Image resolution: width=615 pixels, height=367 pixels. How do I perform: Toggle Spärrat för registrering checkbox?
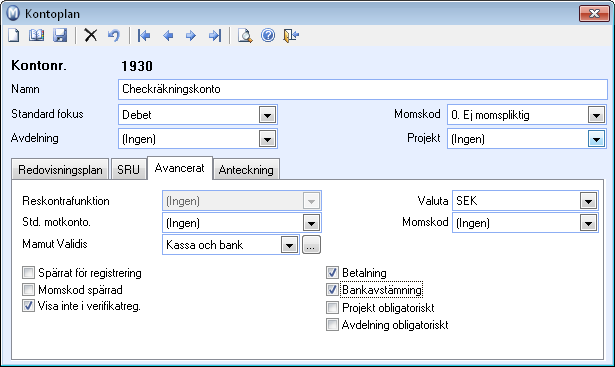pyautogui.click(x=28, y=273)
